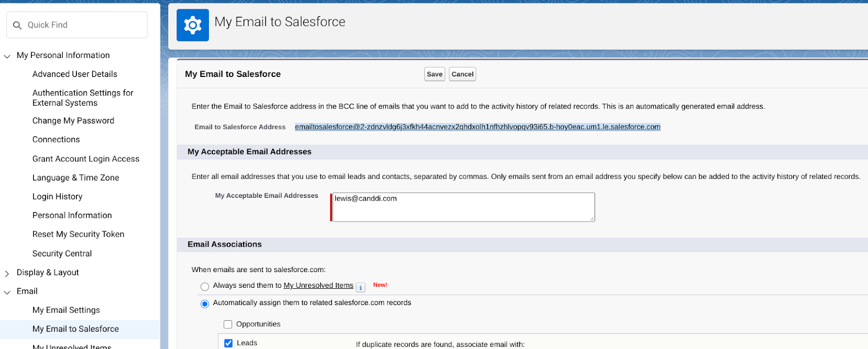The image size is (868, 349).
Task: Follow the My Unresolved Items link
Action: [318, 286]
